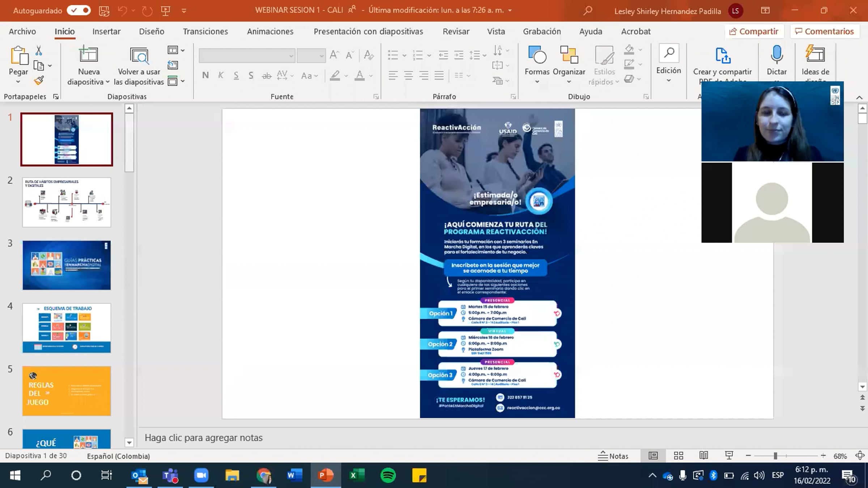Open the Revisar tab

point(456,31)
